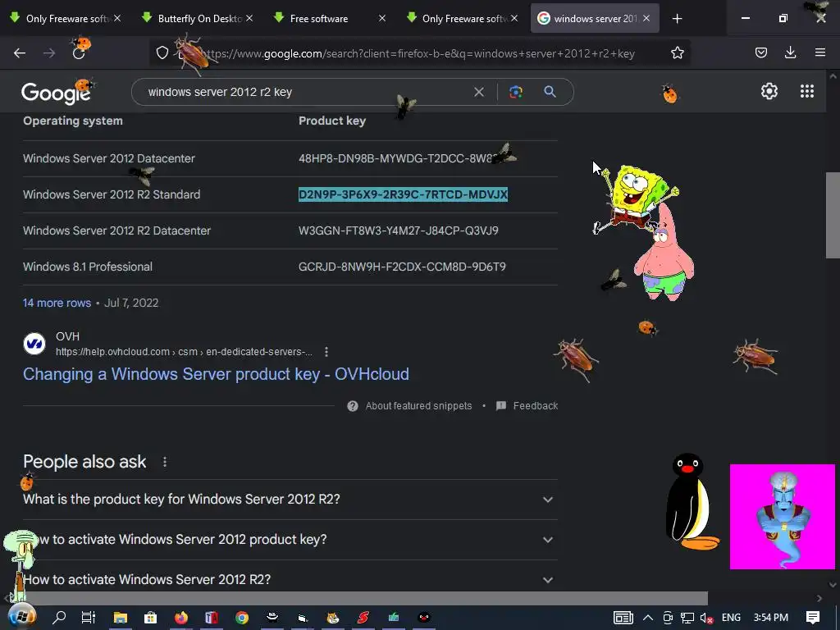This screenshot has height=630, width=840.
Task: Search by image with Google Lens icon
Action: pos(515,92)
